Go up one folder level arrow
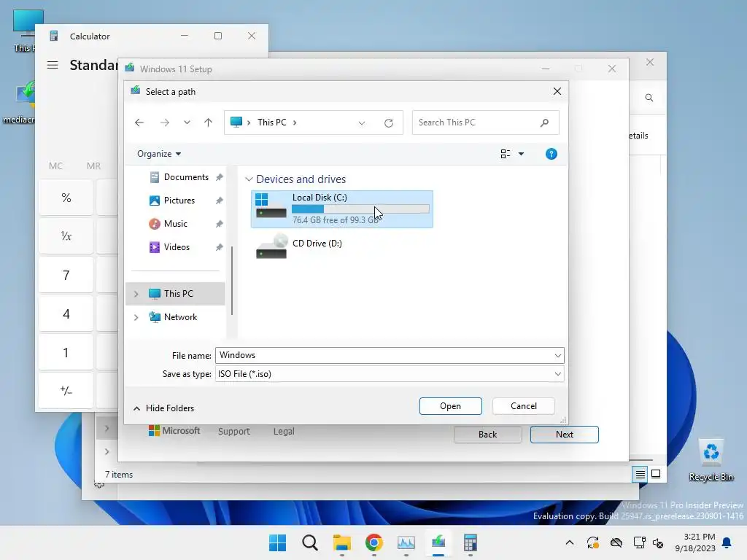Viewport: 747px width, 560px height. click(208, 122)
